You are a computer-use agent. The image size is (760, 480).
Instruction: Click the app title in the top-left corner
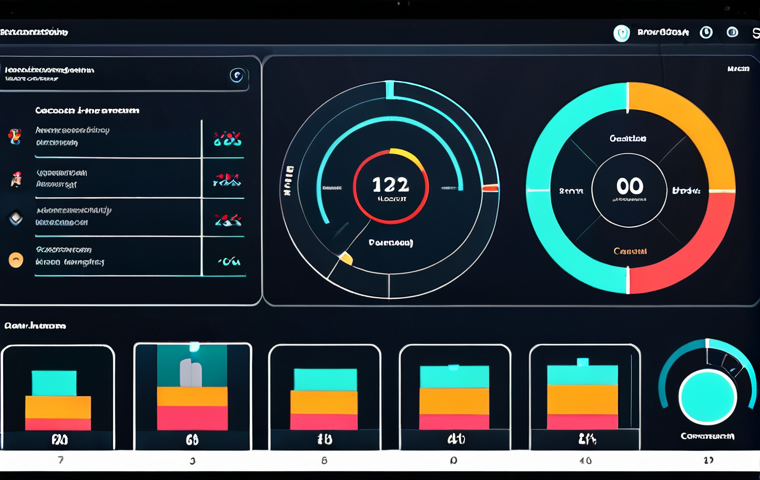pos(34,32)
